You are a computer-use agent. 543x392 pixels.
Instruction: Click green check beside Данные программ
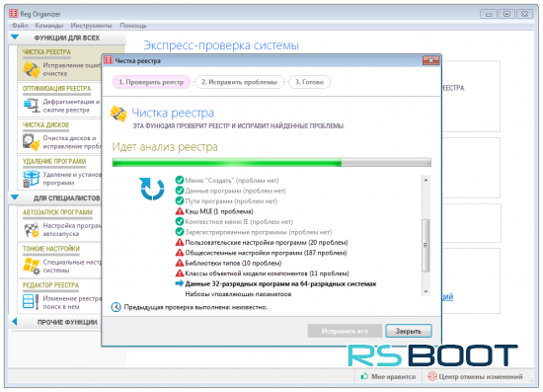click(180, 191)
